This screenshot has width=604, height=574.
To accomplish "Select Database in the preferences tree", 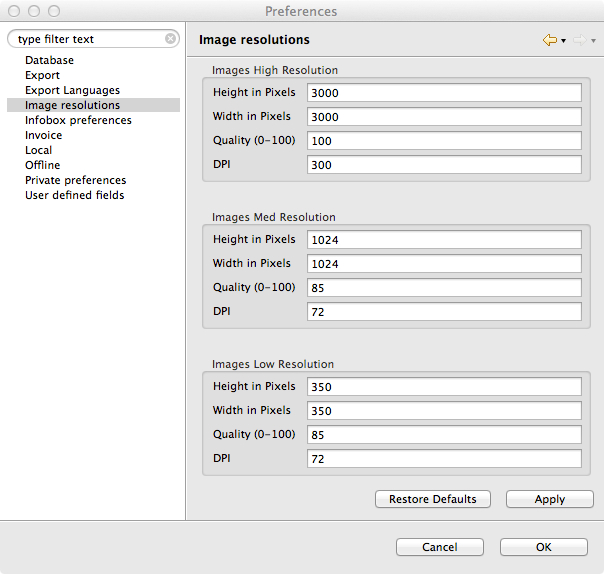I will pyautogui.click(x=49, y=60).
